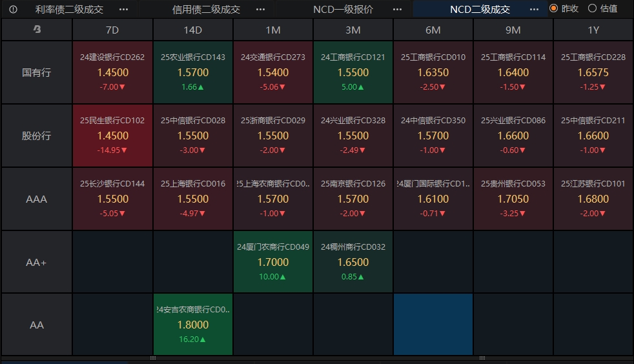Click the left grip on bottom scrollbar
The height and width of the screenshot is (364, 634).
[153, 358]
